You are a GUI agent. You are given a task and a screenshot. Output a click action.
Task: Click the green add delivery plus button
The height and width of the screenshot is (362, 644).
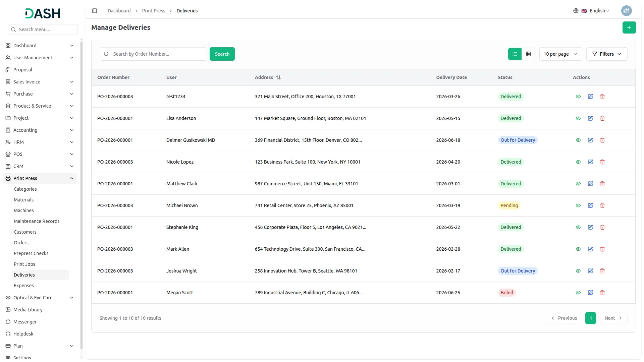(629, 27)
